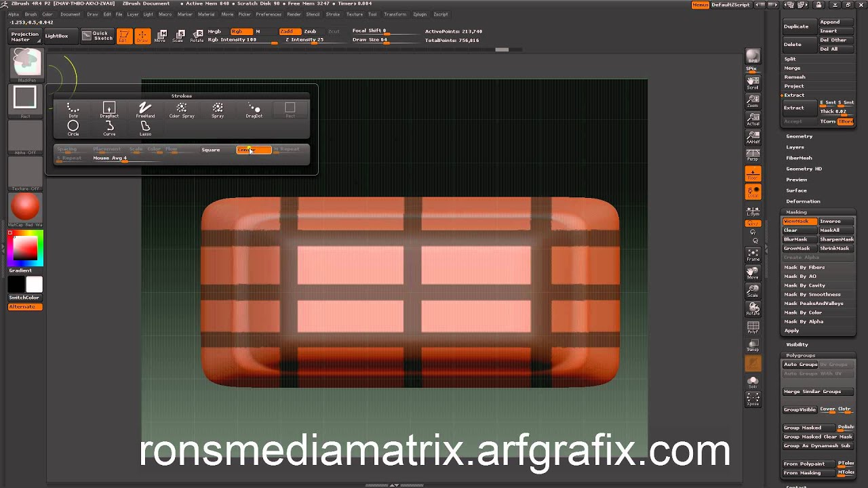Image resolution: width=868 pixels, height=488 pixels.
Task: Click the Move view icon in right shelf
Action: [753, 273]
